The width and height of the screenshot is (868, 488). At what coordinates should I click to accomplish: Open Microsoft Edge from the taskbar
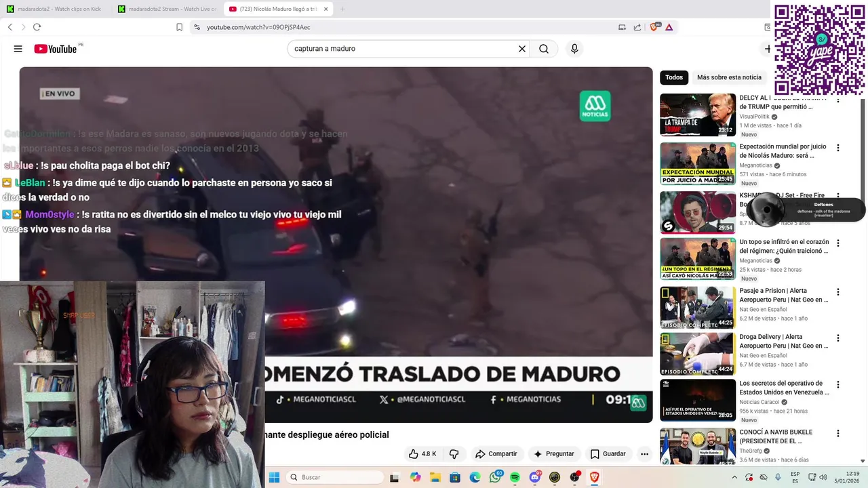click(475, 477)
